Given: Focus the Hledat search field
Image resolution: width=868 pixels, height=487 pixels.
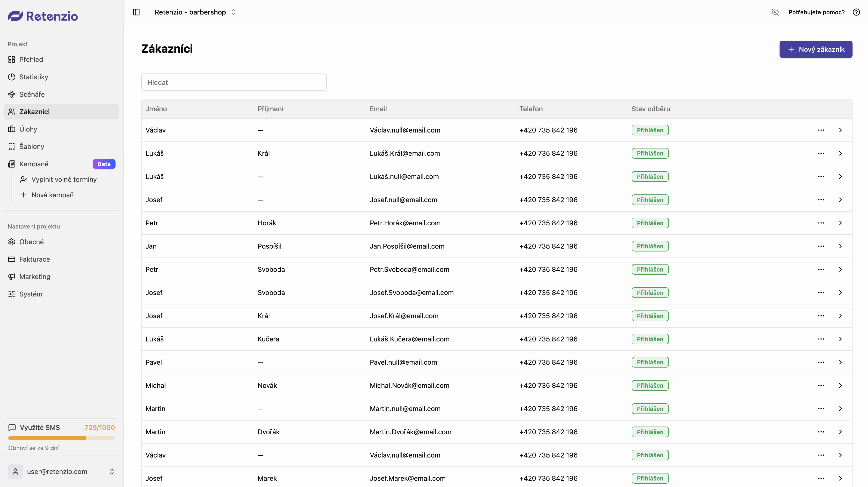Looking at the screenshot, I should pyautogui.click(x=233, y=82).
